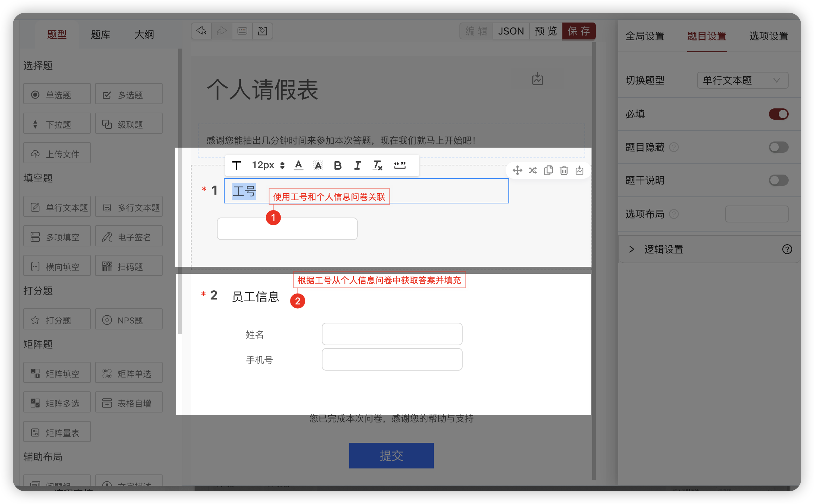Click the toolbar icon right of keyboard icon
This screenshot has height=504, width=814.
(x=263, y=31)
